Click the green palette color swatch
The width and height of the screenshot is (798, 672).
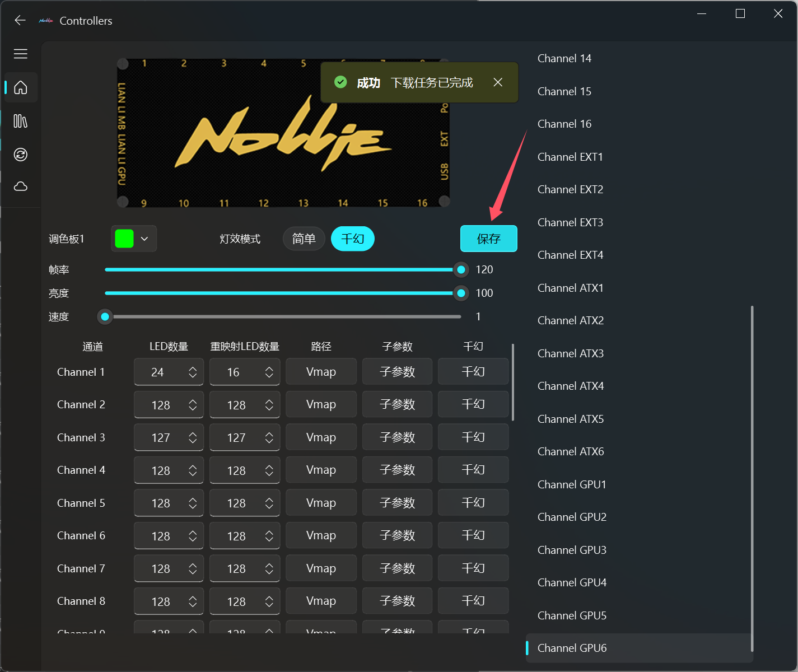pos(124,239)
